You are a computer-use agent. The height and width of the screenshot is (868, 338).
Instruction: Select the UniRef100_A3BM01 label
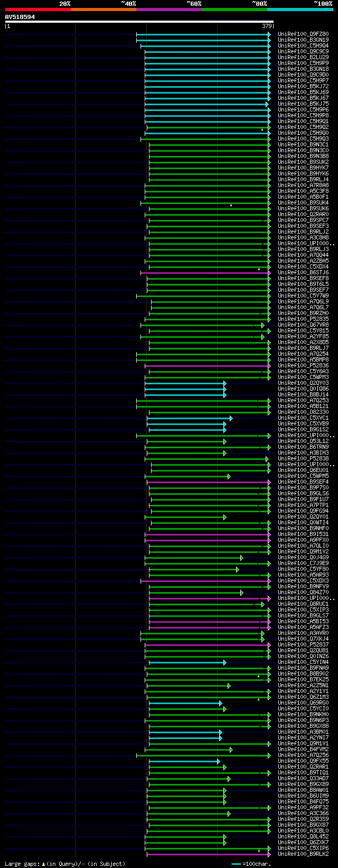click(303, 732)
